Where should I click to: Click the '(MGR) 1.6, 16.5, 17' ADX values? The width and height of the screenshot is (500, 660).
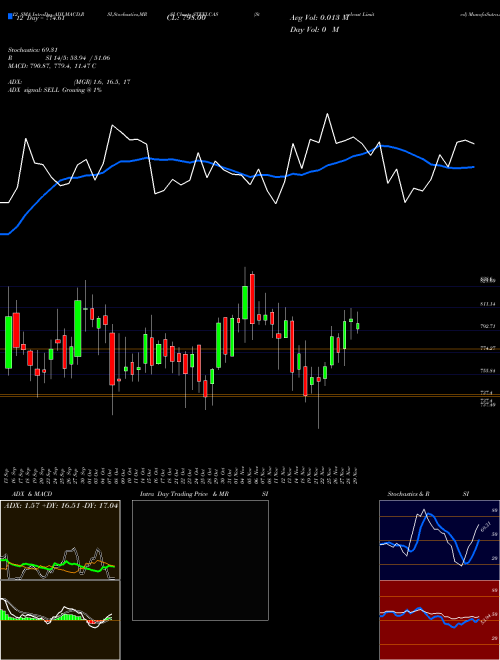click(x=102, y=82)
